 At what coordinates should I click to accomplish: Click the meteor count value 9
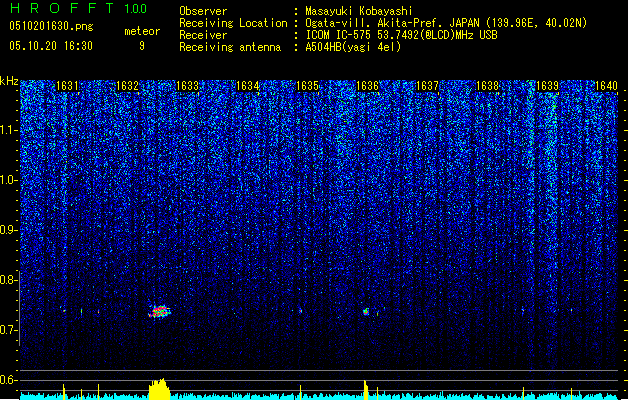[142, 46]
